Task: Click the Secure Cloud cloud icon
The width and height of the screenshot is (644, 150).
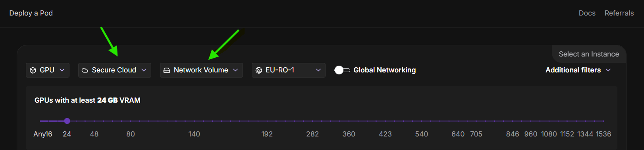Action: pos(85,70)
